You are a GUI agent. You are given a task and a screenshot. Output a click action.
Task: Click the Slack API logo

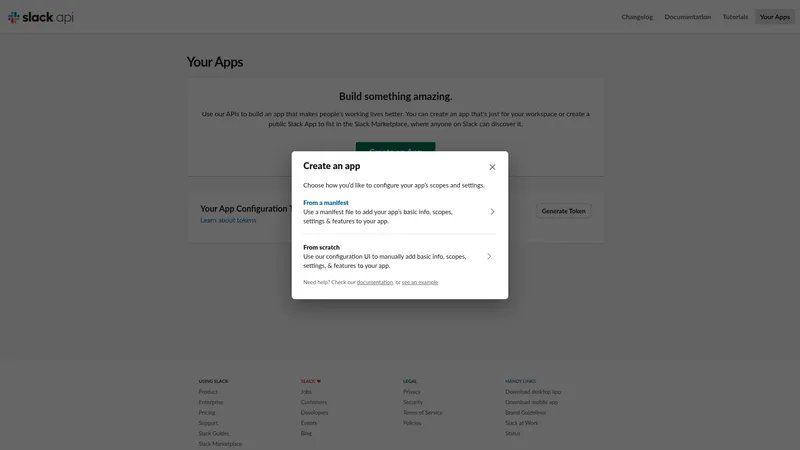(x=41, y=17)
